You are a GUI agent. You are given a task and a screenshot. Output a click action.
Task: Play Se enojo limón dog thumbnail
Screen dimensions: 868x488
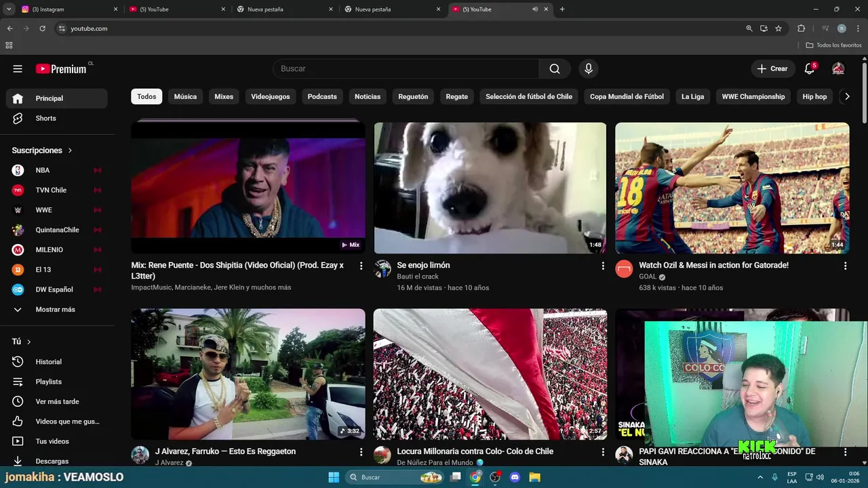(490, 188)
